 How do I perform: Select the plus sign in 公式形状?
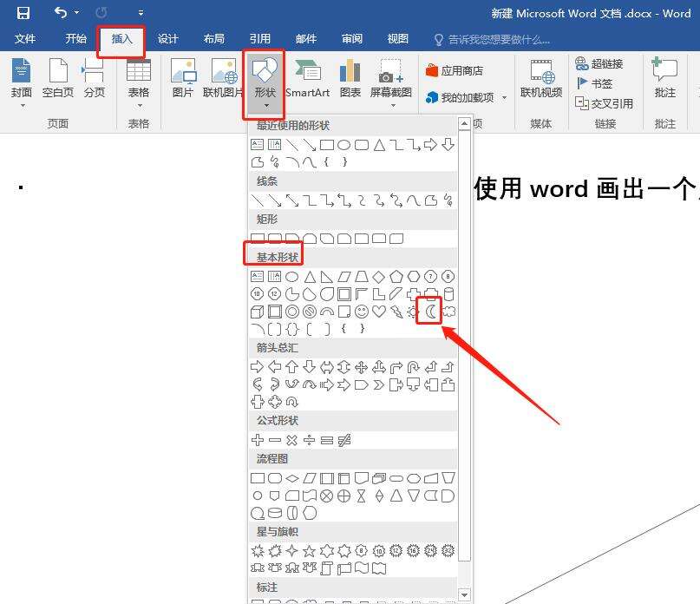click(x=257, y=440)
